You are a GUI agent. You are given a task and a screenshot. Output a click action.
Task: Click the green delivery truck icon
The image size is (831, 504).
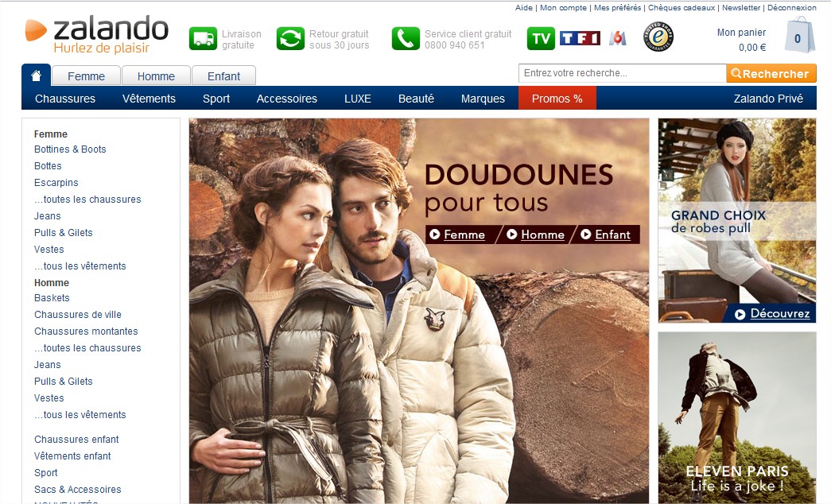pyautogui.click(x=203, y=39)
